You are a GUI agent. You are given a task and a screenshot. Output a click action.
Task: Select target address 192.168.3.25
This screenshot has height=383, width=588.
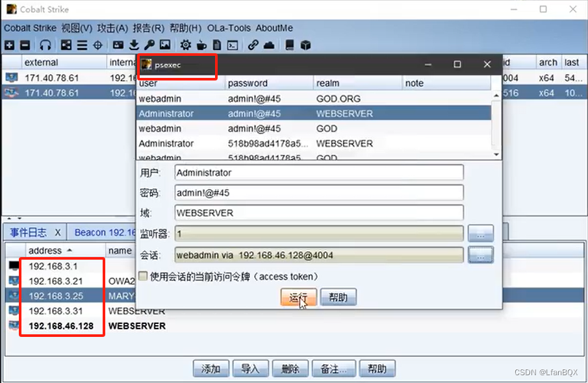(56, 295)
